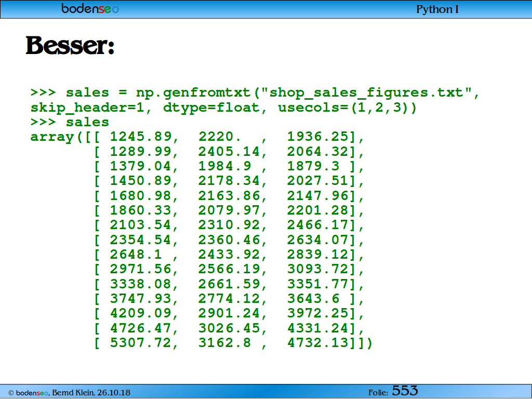Click the 'Python I' header title
Screen dimensions: 532x399
(437, 9)
